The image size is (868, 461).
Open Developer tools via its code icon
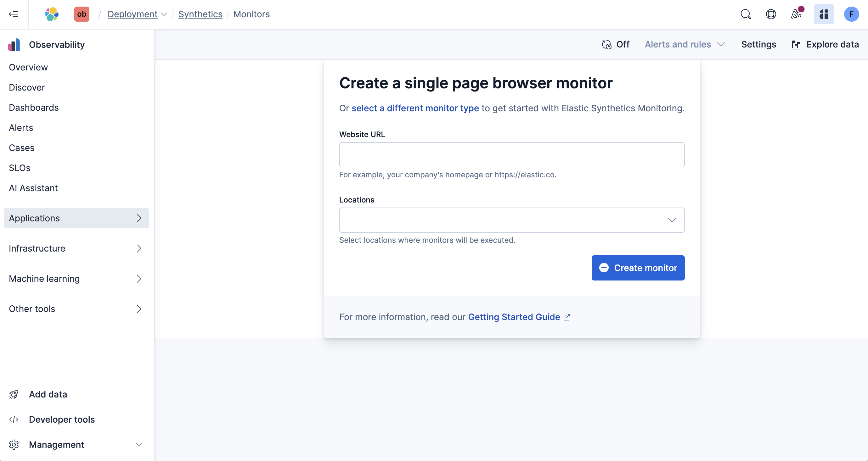[14, 419]
